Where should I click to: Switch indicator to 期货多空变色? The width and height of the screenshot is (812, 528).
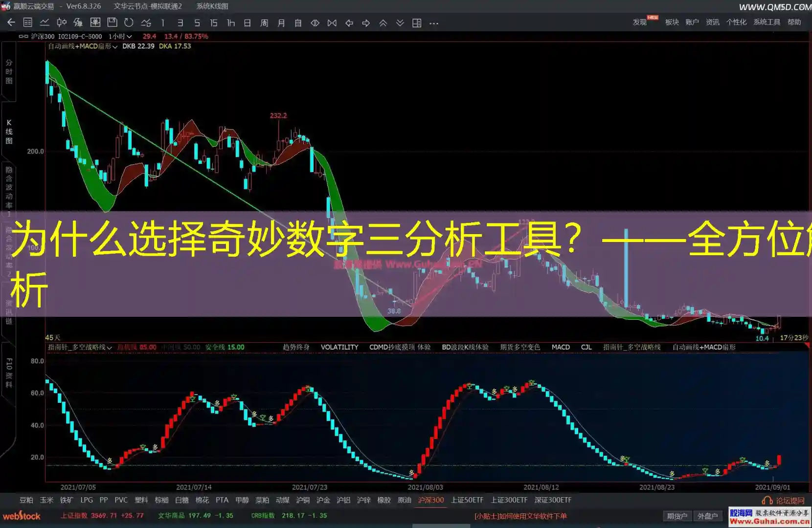point(520,347)
